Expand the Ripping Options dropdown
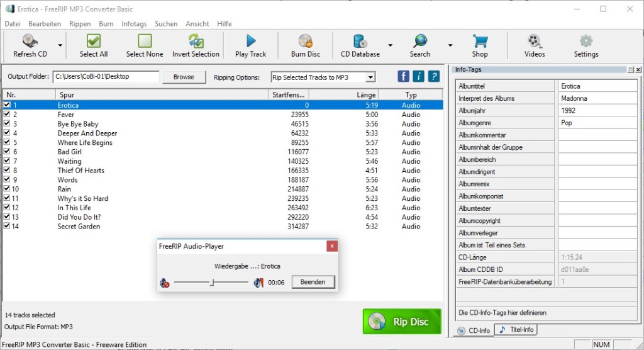The width and height of the screenshot is (644, 350). tap(370, 77)
